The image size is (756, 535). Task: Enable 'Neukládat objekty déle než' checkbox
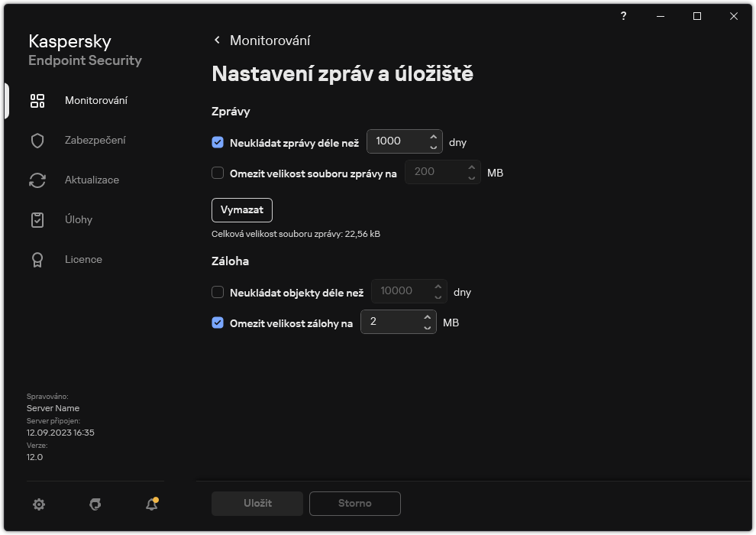(218, 292)
